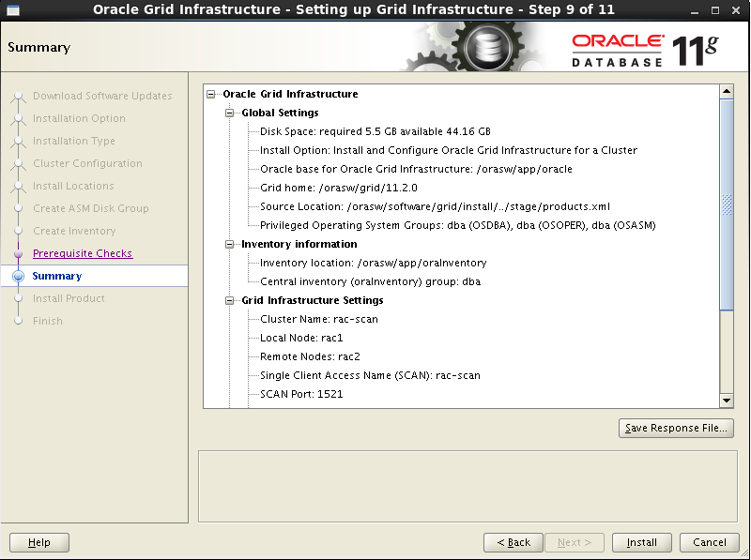The height and width of the screenshot is (560, 751).
Task: Click Save Response File button
Action: tap(676, 428)
